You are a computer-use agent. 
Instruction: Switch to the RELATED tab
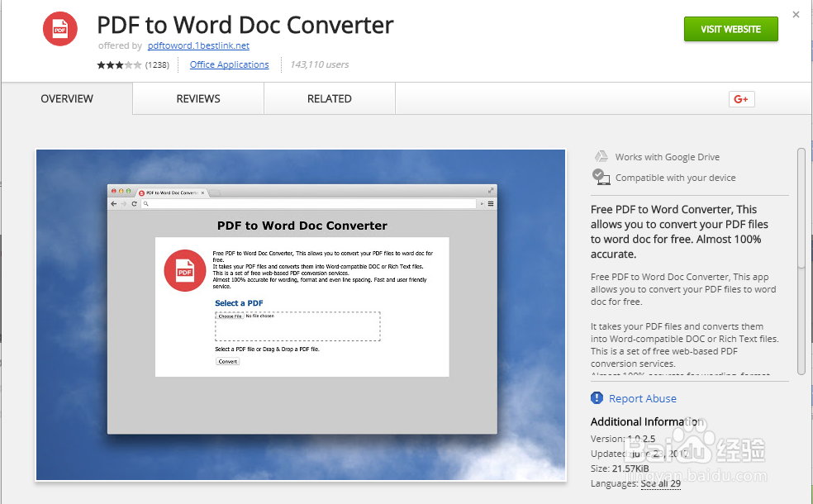pos(329,98)
